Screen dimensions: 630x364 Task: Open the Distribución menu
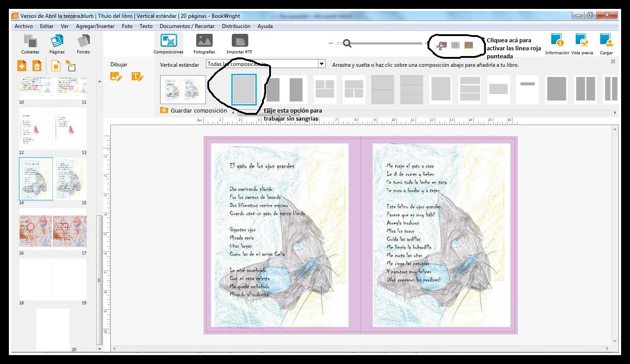(x=236, y=26)
